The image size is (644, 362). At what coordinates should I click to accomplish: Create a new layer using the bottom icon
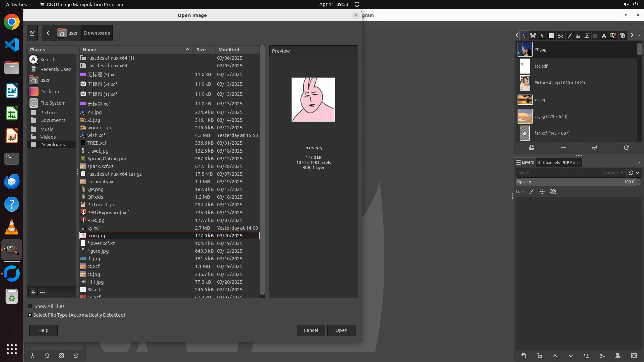tap(523, 356)
